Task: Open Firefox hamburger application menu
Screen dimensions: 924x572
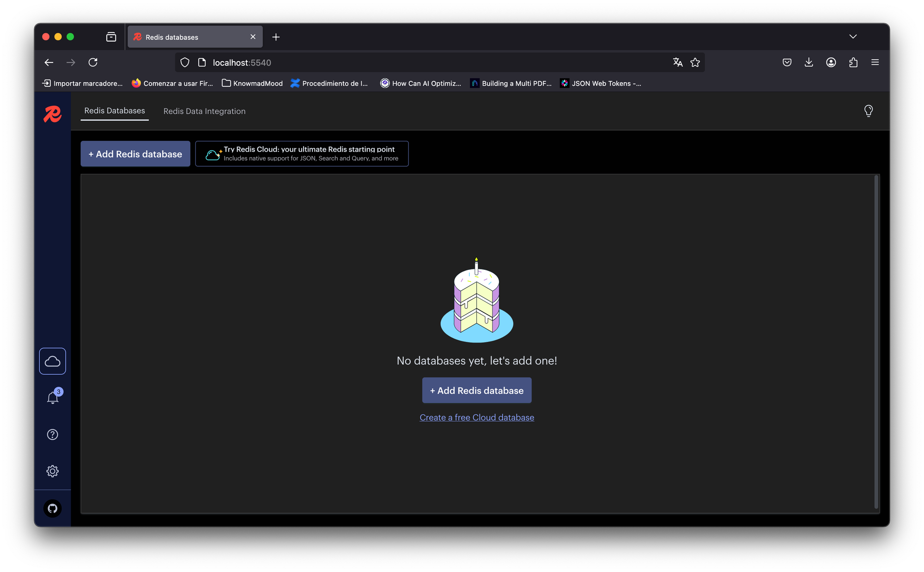Action: click(875, 62)
